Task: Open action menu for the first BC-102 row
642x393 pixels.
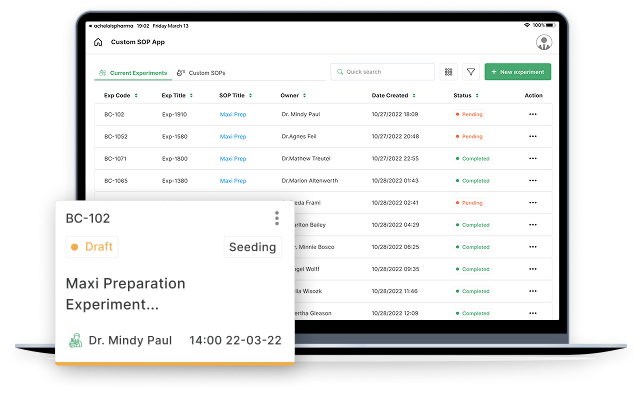Action: click(x=532, y=114)
